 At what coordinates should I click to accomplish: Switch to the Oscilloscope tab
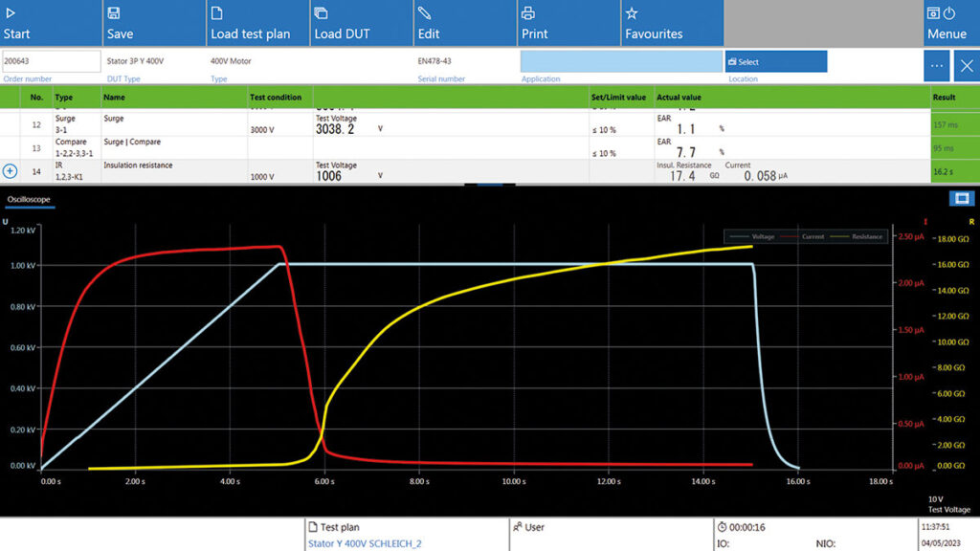click(x=29, y=199)
